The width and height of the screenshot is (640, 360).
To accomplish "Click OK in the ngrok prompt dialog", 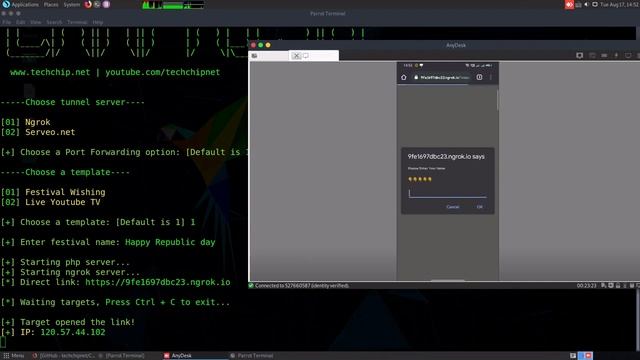I will [x=480, y=207].
